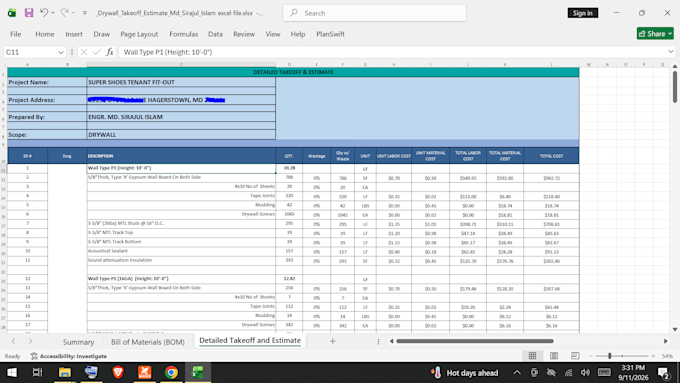Open Google Chrome from taskbar

coord(171,373)
